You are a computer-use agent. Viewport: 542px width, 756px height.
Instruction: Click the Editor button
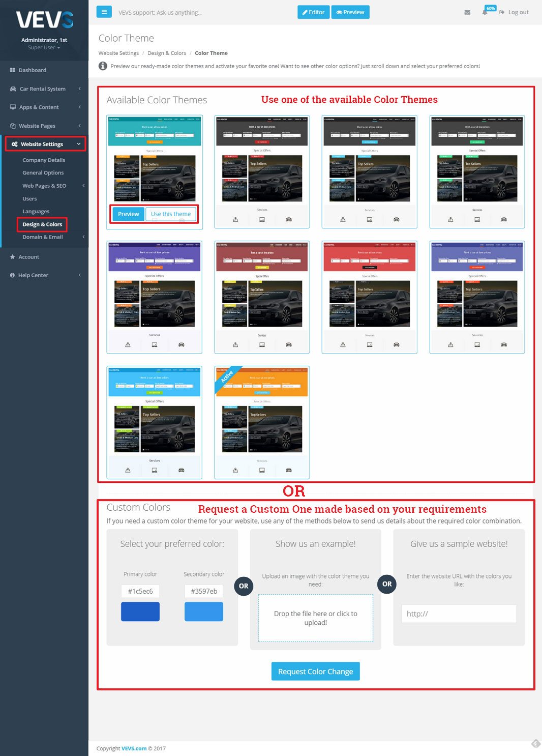coord(313,12)
